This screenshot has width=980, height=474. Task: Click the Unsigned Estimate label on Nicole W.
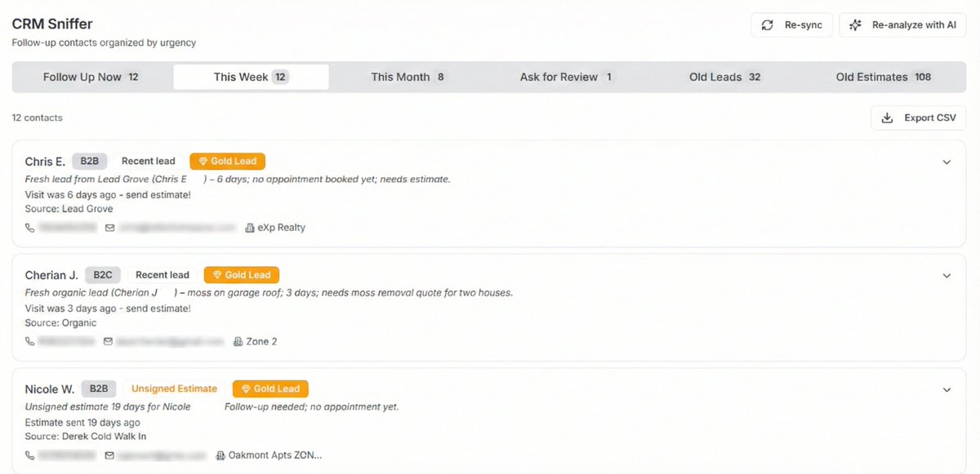click(x=175, y=389)
